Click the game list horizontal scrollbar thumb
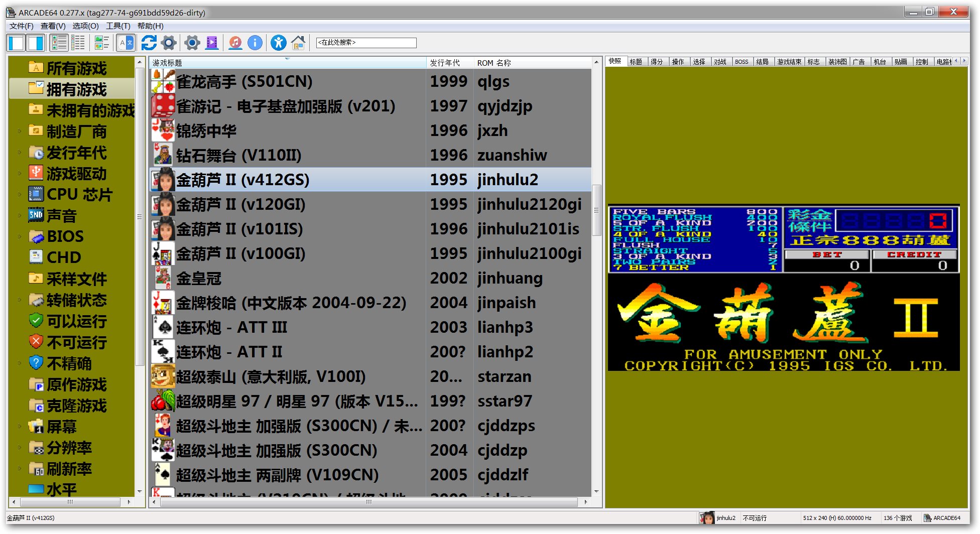Screen dimensions: 980x534 [x=369, y=502]
